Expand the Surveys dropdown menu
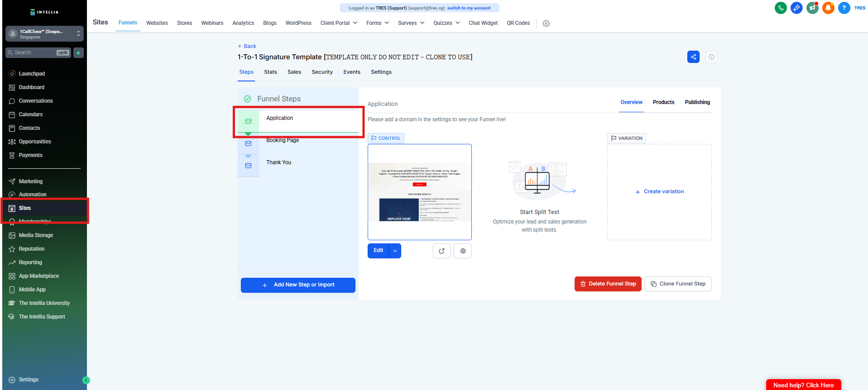The width and height of the screenshot is (868, 390). pyautogui.click(x=411, y=23)
